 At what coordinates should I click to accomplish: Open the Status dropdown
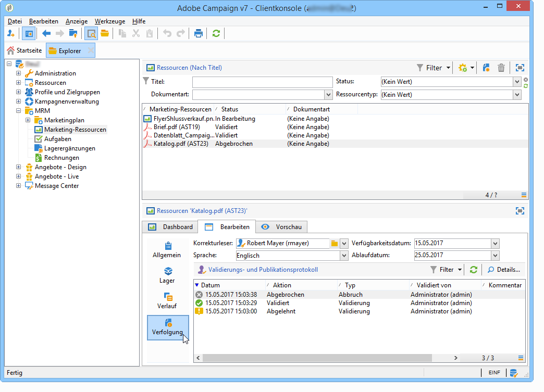pos(516,82)
